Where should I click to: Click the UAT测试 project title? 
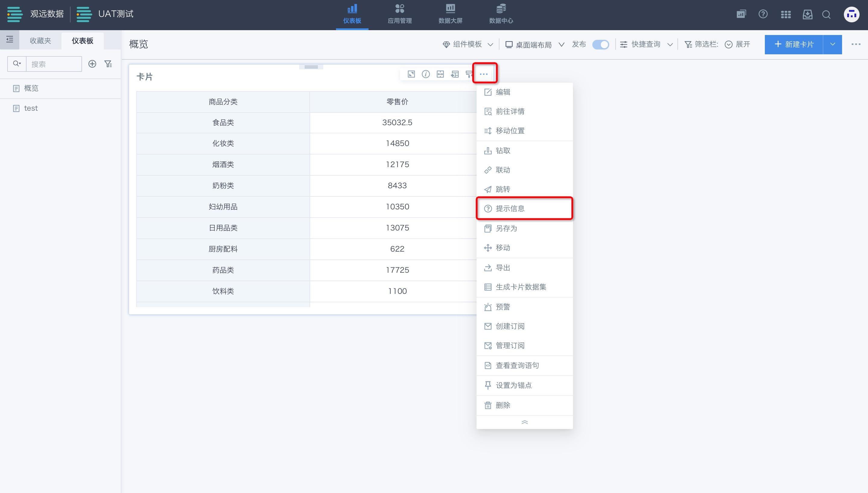[x=116, y=14]
